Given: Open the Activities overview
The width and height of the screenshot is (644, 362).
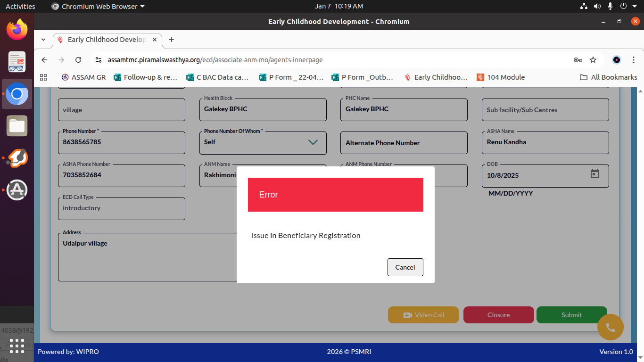Looking at the screenshot, I should pyautogui.click(x=20, y=6).
